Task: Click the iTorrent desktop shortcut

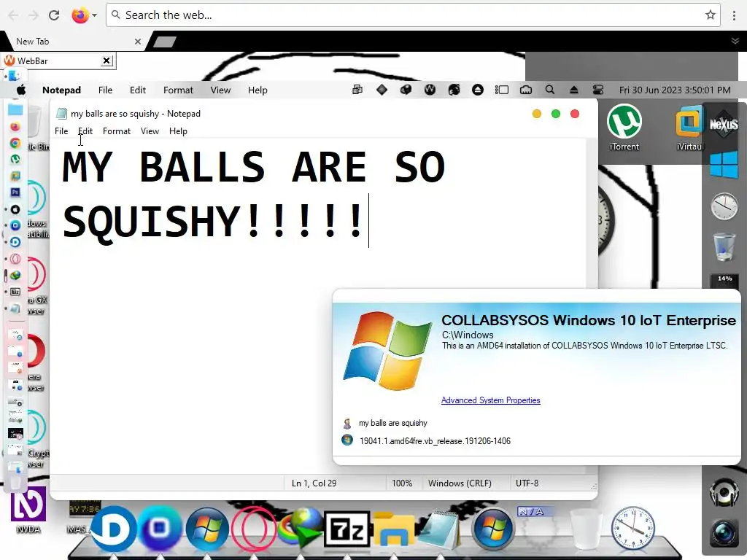Action: click(x=624, y=127)
